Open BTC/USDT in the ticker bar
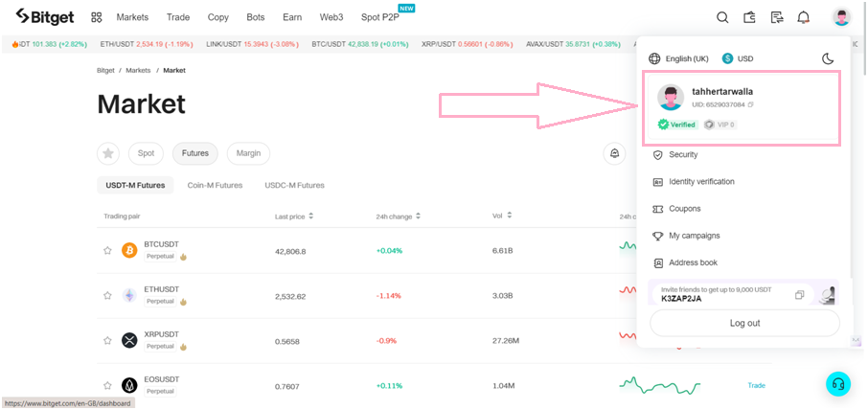Screen dimensions: 868x410 tap(360, 44)
